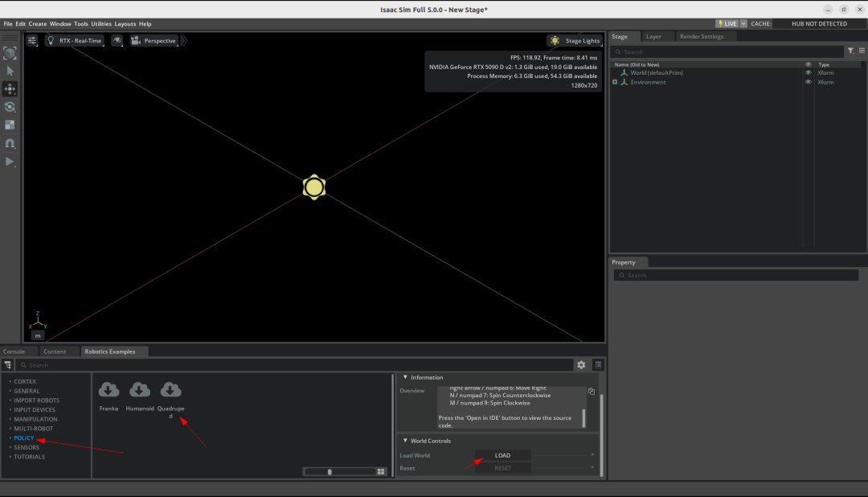Select the arrow Select tool
The height and width of the screenshot is (497, 868).
[10, 71]
